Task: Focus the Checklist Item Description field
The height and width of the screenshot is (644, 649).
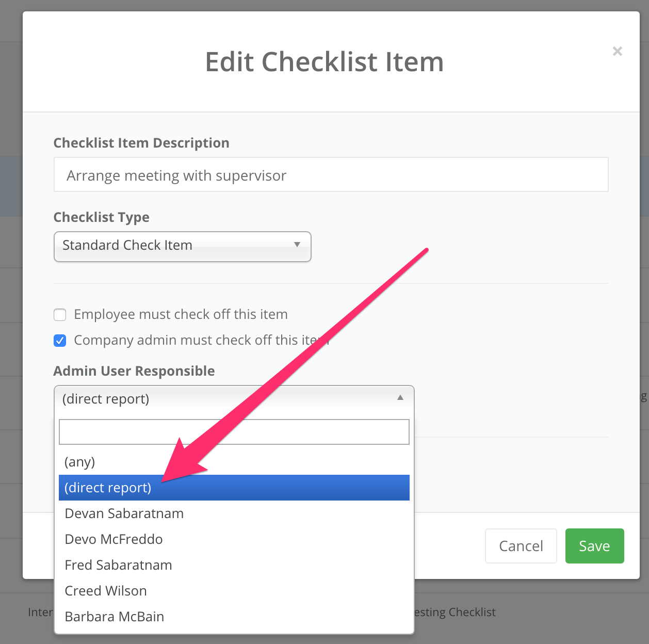Action: [x=331, y=174]
